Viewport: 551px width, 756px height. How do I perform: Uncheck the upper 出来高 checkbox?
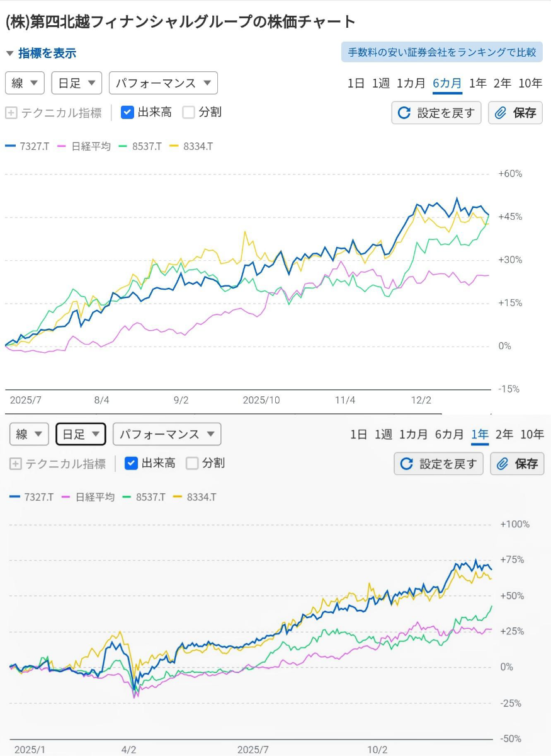pyautogui.click(x=127, y=112)
